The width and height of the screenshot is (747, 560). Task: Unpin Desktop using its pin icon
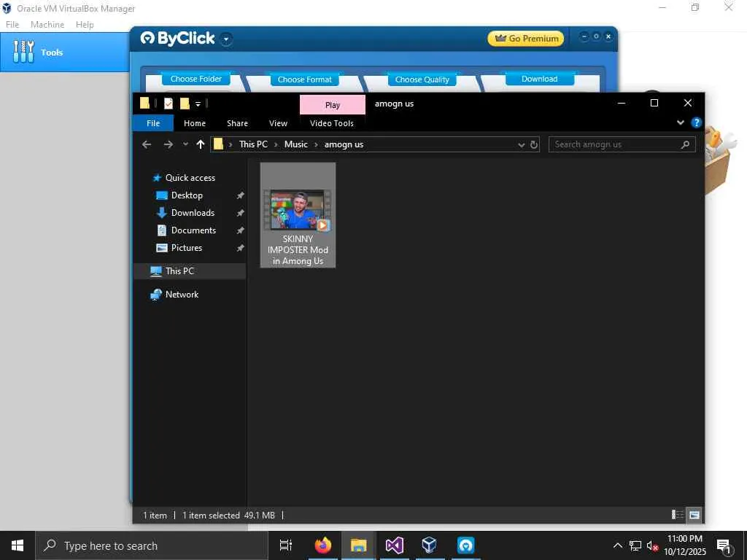point(240,195)
